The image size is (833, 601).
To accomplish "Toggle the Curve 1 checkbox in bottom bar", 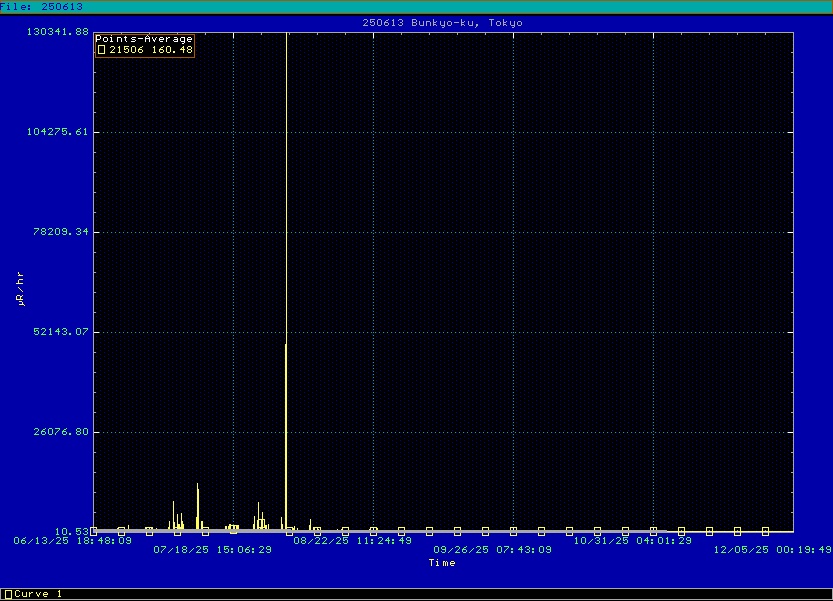I will (x=8, y=594).
